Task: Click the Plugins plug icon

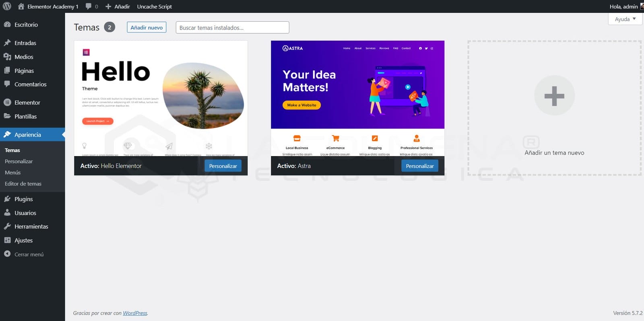Action: coord(7,199)
